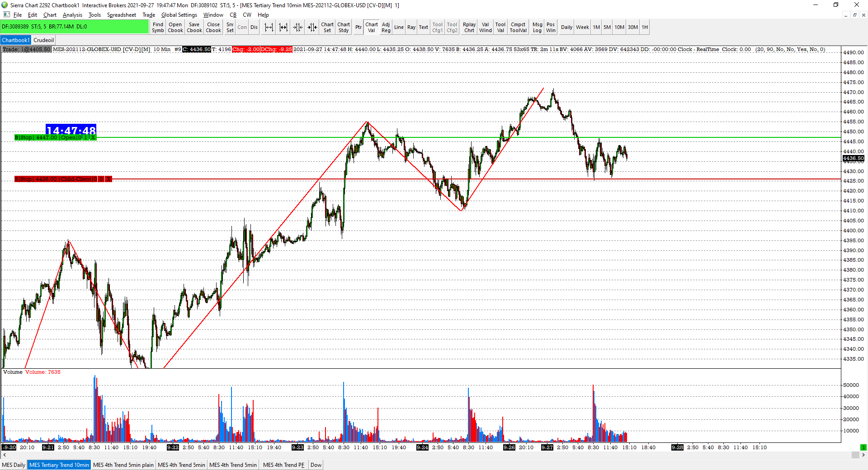Toggle the Chart Val tool

pyautogui.click(x=372, y=27)
